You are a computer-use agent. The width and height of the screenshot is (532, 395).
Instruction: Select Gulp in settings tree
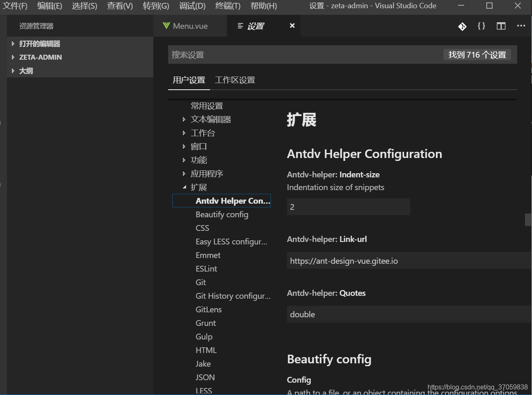[x=204, y=337]
